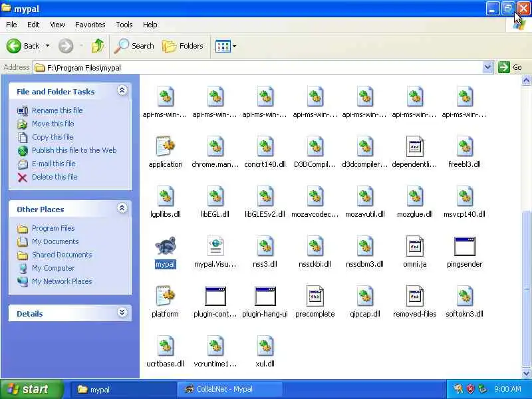Open the File menu
532x399 pixels.
point(11,25)
